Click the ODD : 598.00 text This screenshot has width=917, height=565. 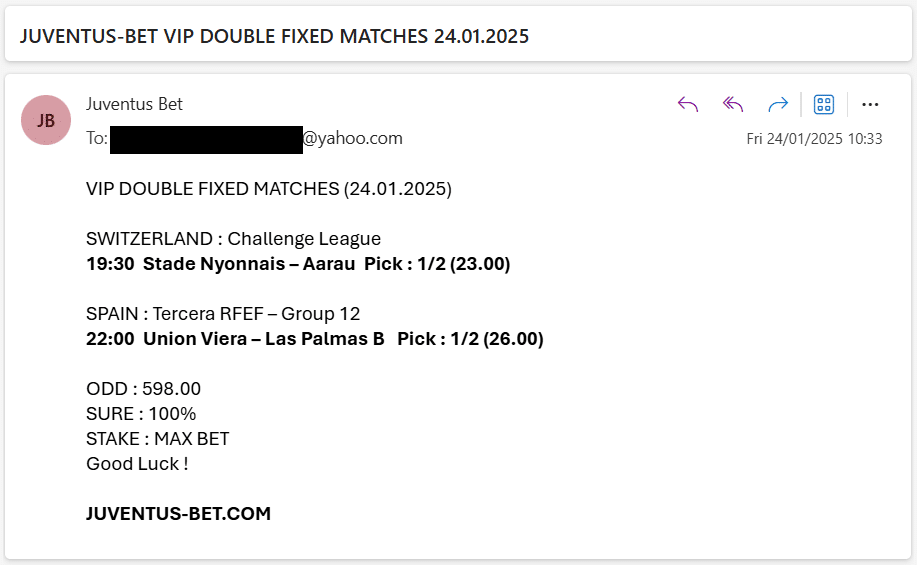pos(143,389)
